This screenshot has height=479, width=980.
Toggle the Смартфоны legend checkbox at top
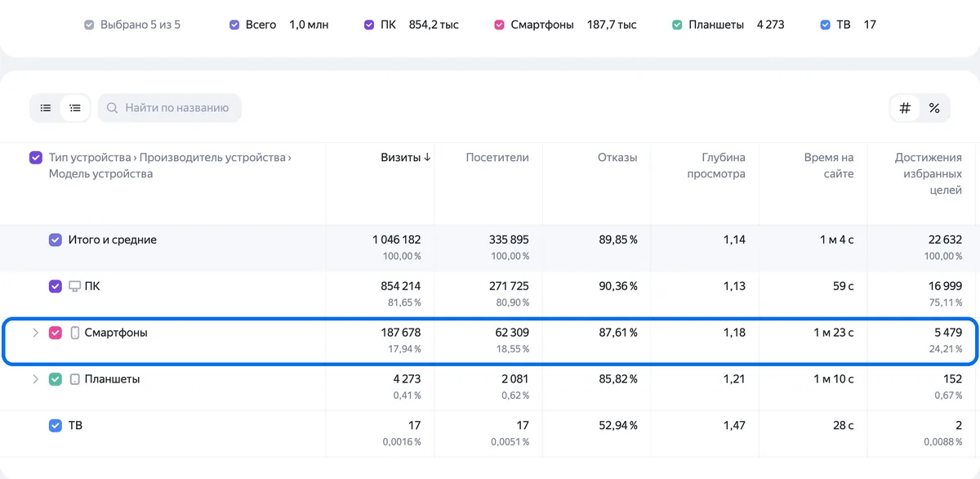tap(500, 25)
